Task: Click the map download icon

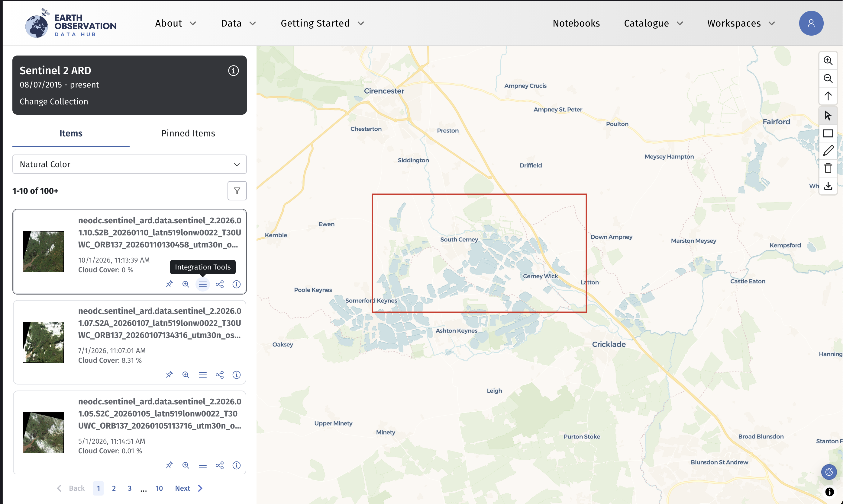Action: (x=828, y=186)
